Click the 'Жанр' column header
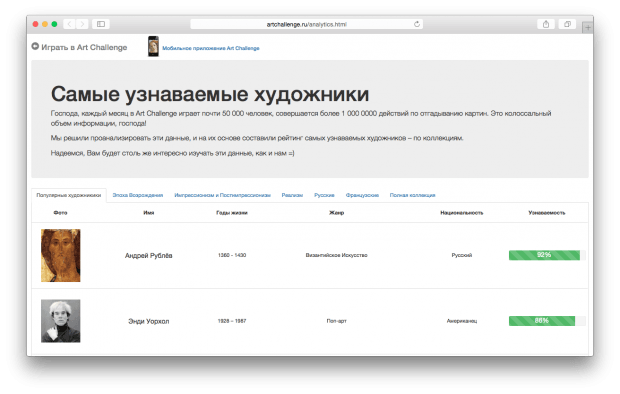This screenshot has width=620, height=394. pyautogui.click(x=336, y=213)
